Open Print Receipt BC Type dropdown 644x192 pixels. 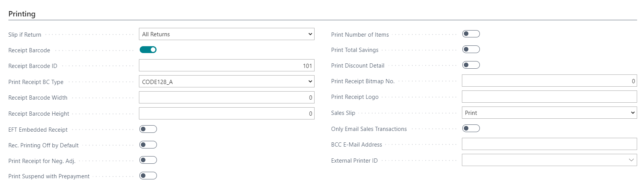pyautogui.click(x=226, y=81)
